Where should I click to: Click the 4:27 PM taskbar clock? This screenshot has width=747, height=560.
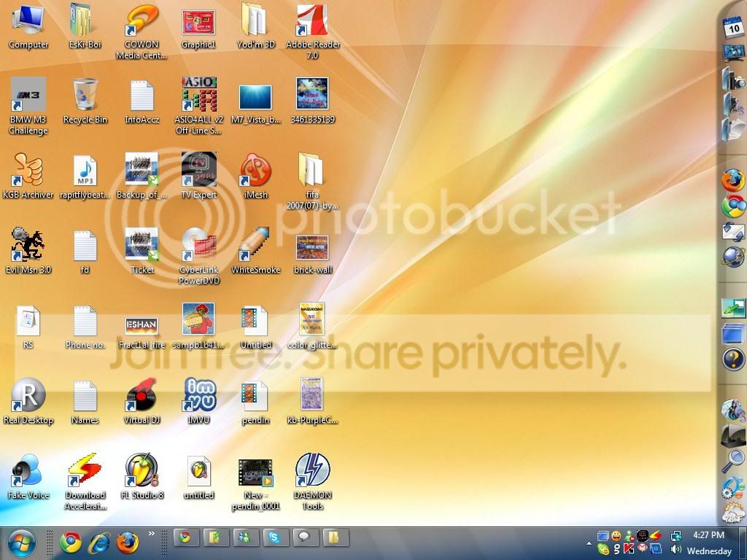click(708, 535)
